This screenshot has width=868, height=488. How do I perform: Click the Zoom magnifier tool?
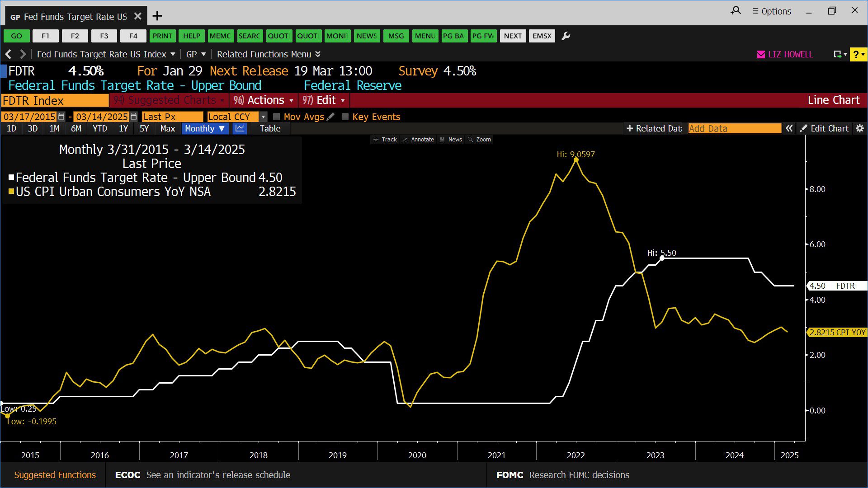click(479, 140)
